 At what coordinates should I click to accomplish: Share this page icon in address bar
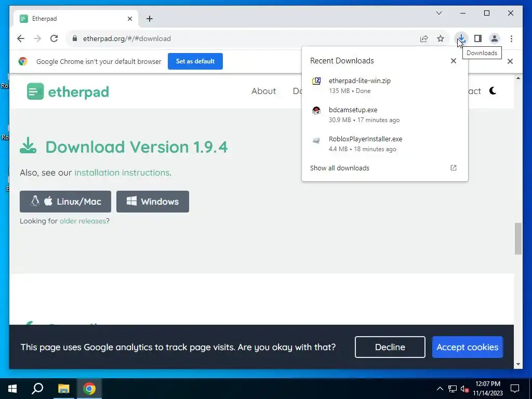[424, 38]
